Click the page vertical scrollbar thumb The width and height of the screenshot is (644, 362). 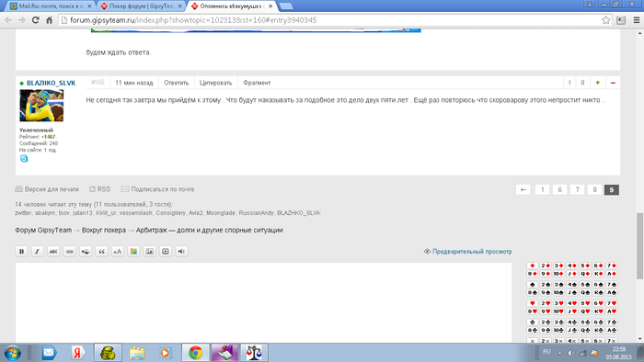click(x=640, y=246)
